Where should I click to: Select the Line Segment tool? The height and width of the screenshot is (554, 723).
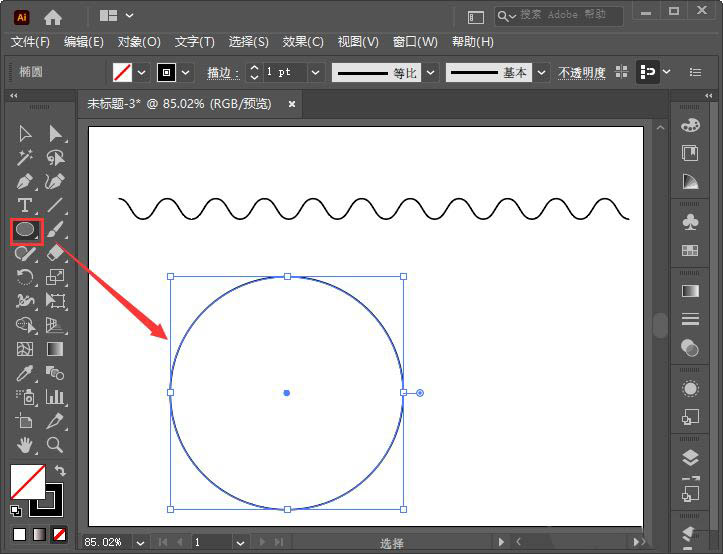pyautogui.click(x=55, y=205)
